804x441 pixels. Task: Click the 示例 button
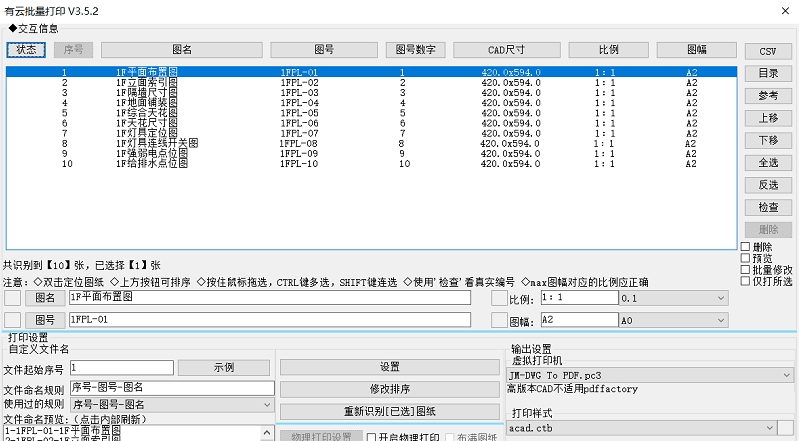tap(224, 368)
